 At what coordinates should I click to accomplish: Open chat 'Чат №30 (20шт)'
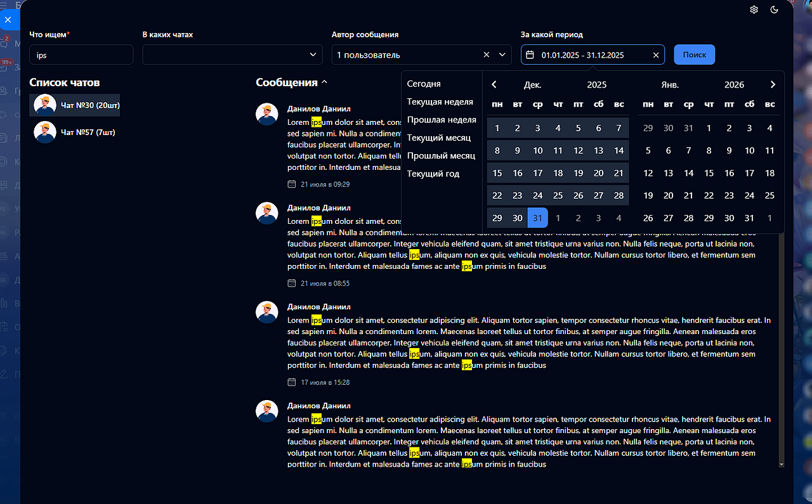75,105
